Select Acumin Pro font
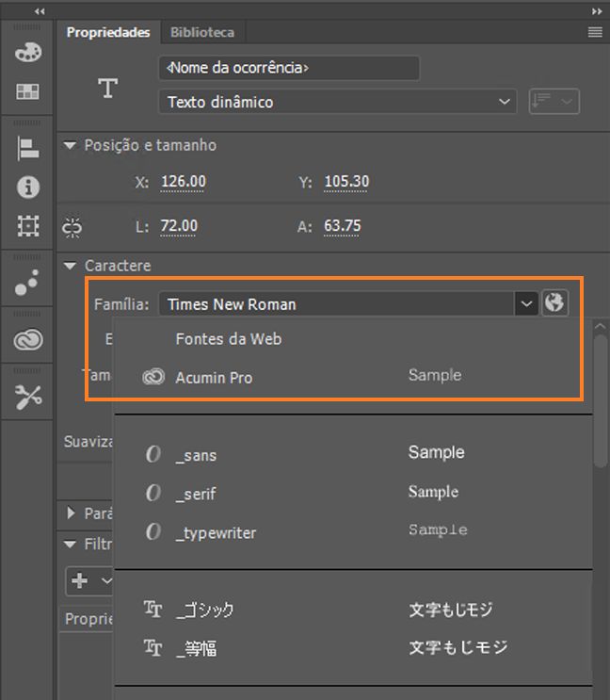This screenshot has width=610, height=700. coord(353,377)
